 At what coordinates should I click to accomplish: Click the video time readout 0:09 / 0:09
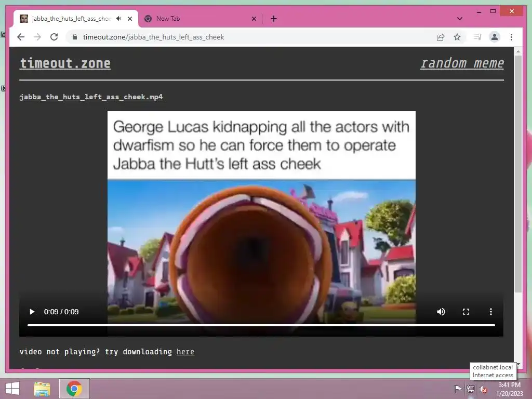(61, 312)
